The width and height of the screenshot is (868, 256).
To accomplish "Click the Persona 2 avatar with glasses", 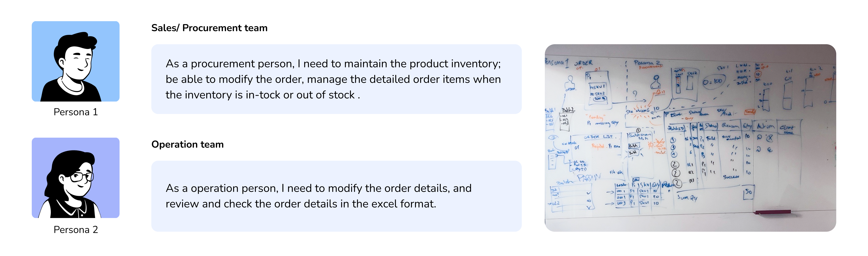I will point(75,178).
